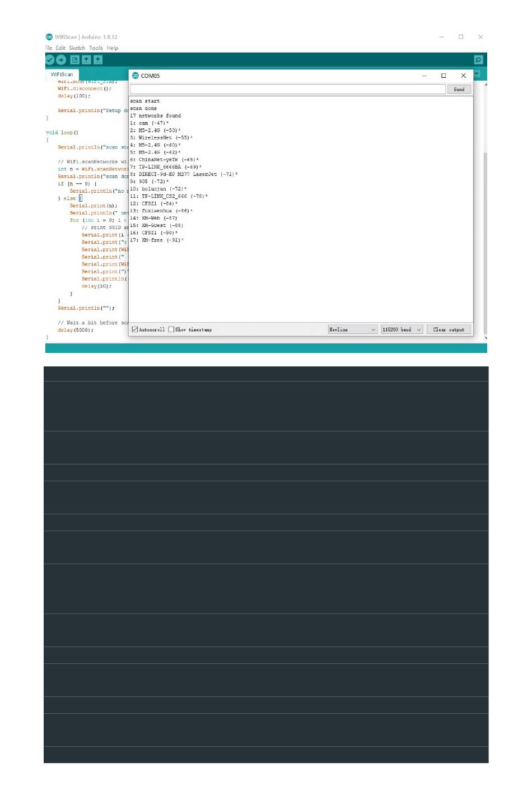The image size is (532, 795).
Task: Click the "scan start" output line
Action: (144, 101)
